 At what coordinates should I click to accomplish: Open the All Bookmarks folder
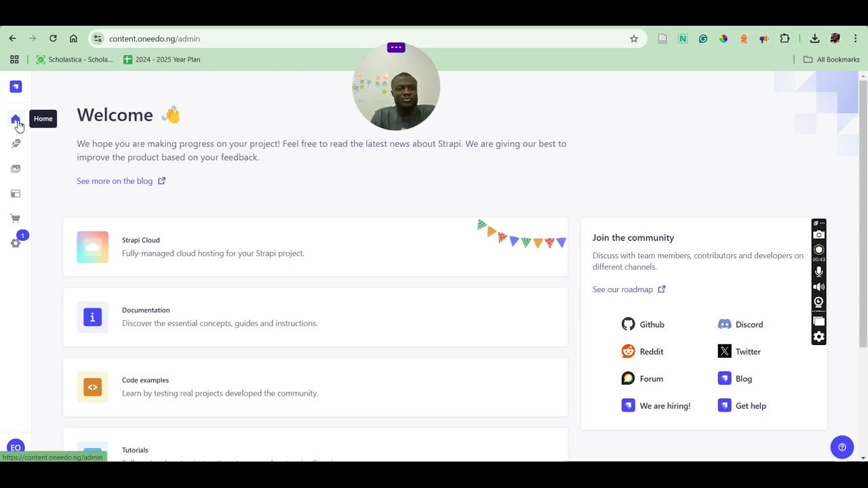coord(831,60)
